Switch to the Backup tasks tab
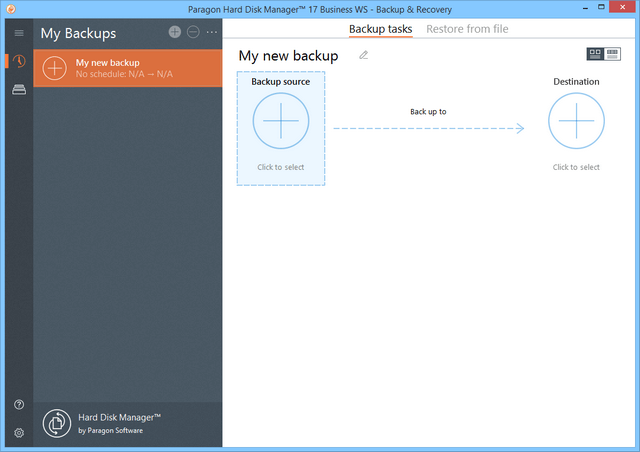 tap(380, 29)
